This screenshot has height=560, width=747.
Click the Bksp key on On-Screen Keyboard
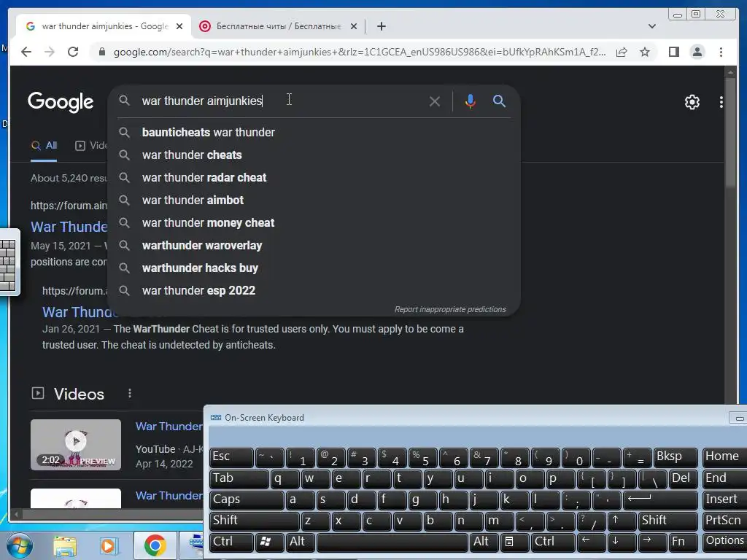676,457
